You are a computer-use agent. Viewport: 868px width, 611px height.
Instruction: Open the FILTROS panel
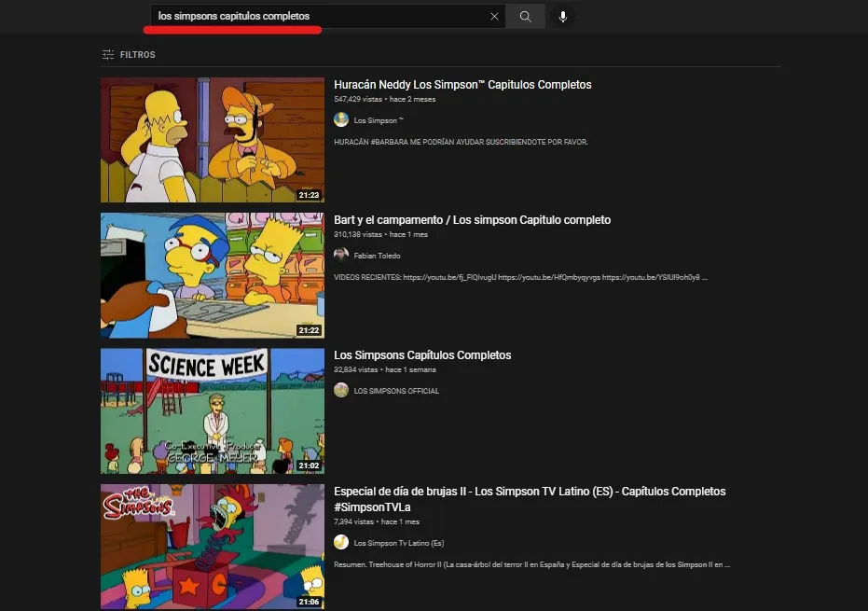pyautogui.click(x=127, y=54)
